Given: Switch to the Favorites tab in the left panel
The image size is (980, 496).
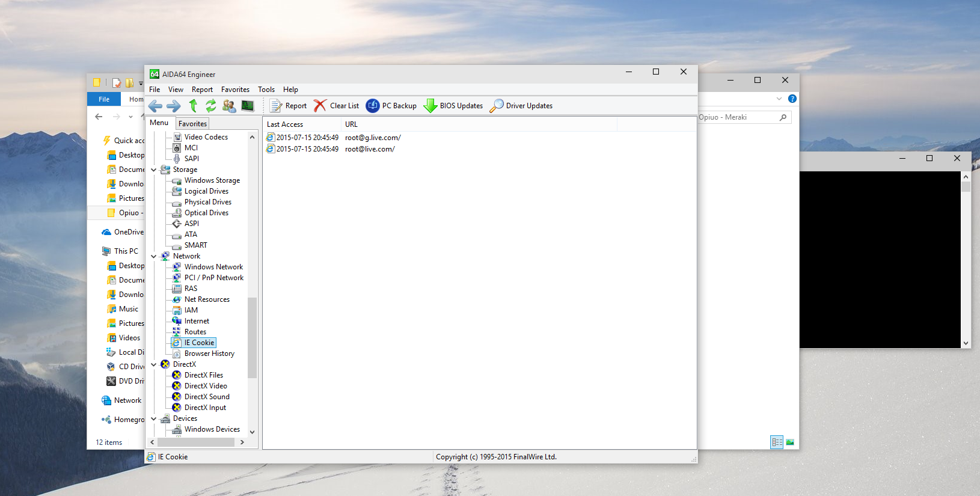Looking at the screenshot, I should point(192,124).
